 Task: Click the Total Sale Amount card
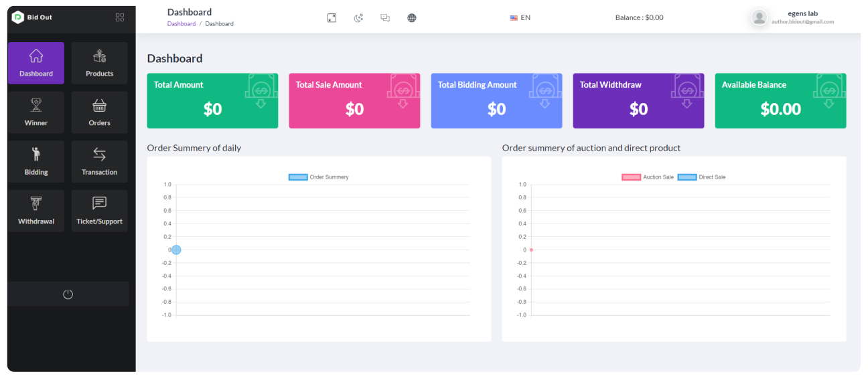pyautogui.click(x=354, y=101)
